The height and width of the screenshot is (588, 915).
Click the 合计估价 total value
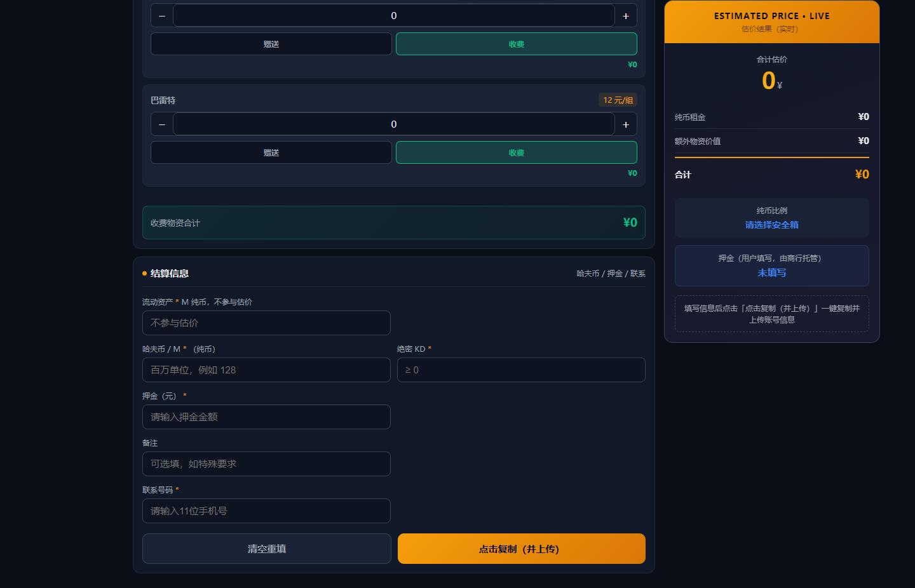(x=772, y=81)
